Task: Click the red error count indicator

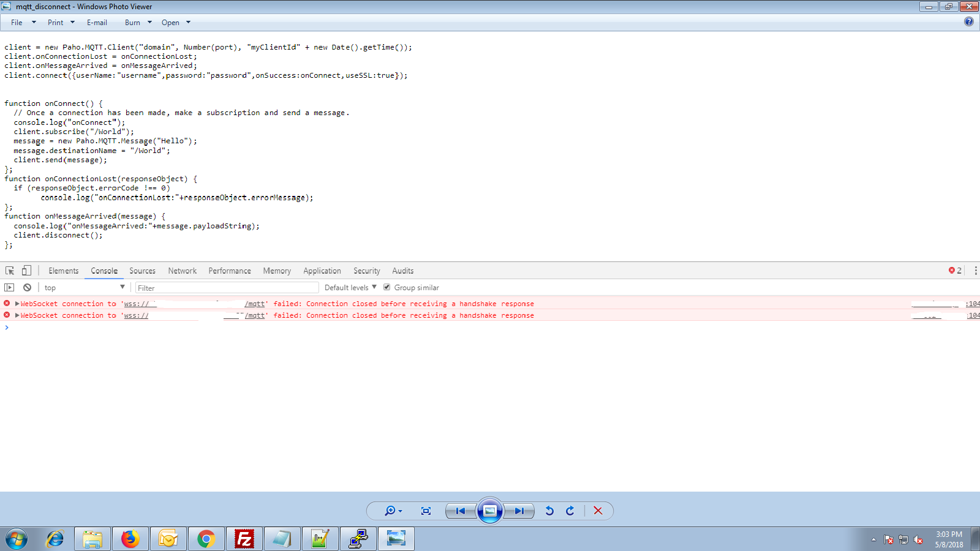Action: pos(955,271)
